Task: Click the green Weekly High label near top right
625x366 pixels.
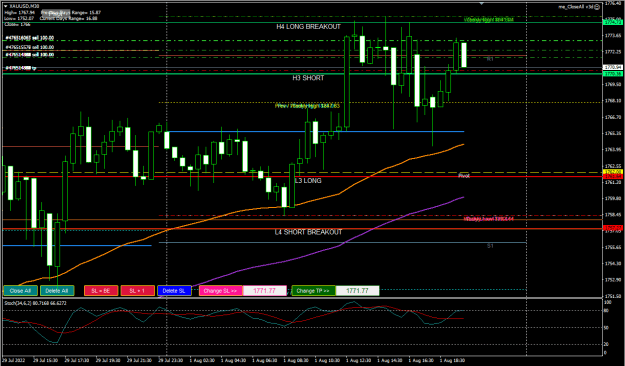Action: click(x=489, y=19)
